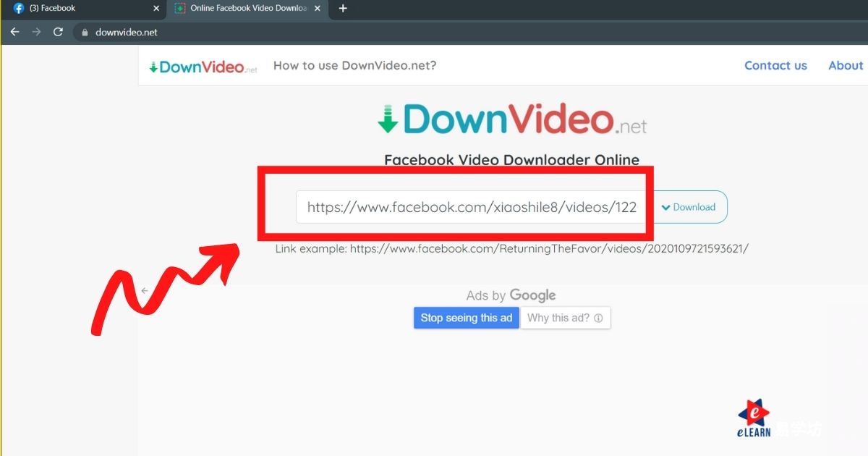Click Why this ad? button
The height and width of the screenshot is (456, 868).
click(x=565, y=318)
